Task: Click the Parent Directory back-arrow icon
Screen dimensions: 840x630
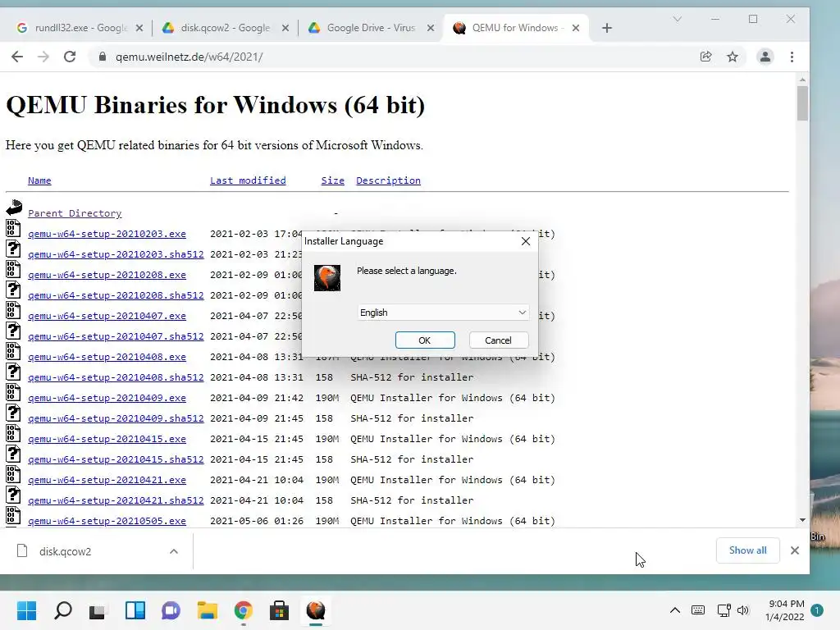Action: [x=14, y=208]
